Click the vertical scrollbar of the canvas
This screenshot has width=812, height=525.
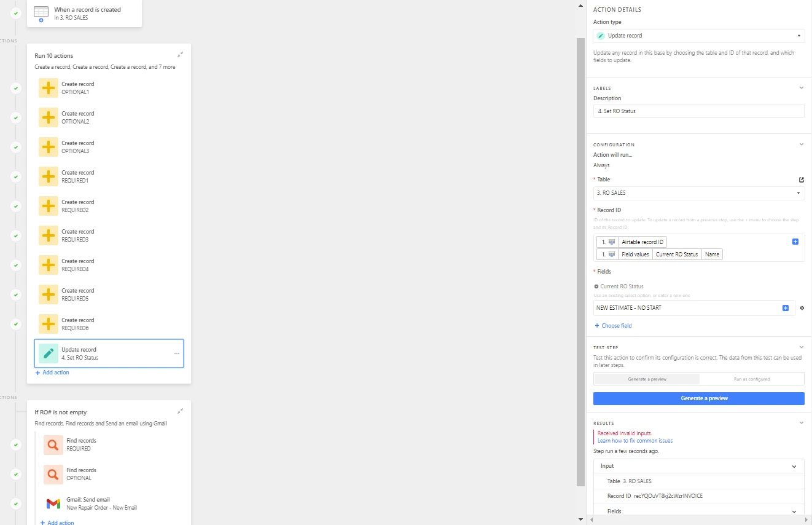point(581,262)
